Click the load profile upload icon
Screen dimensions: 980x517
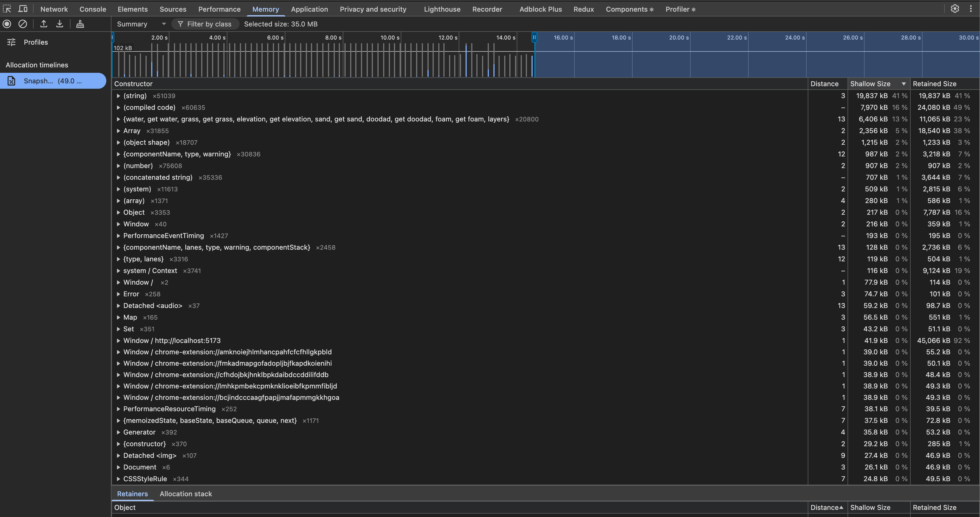tap(44, 24)
